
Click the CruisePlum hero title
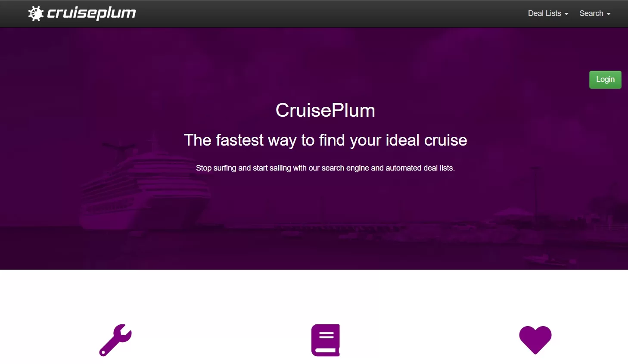click(325, 110)
